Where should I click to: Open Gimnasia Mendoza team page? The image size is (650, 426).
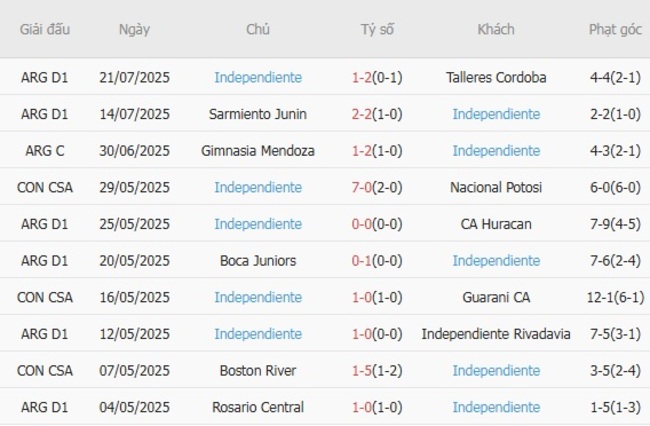(257, 151)
